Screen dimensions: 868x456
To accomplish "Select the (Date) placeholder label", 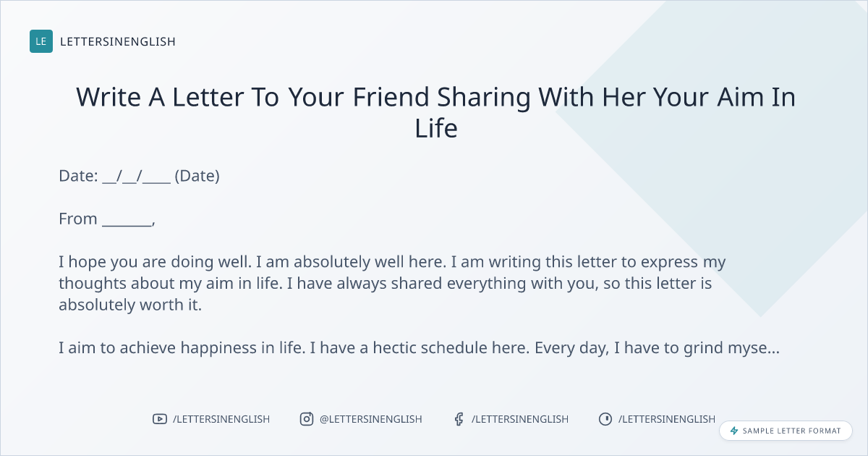I will [x=197, y=176].
